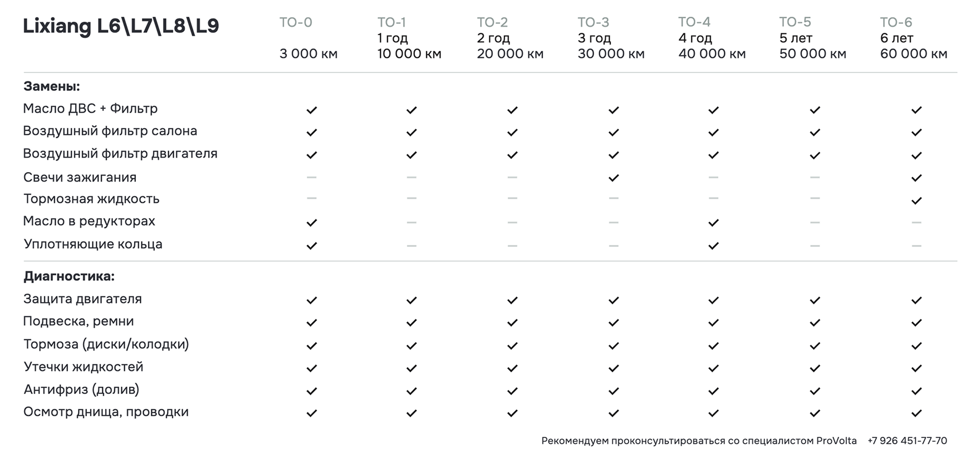980x458 pixels.
Task: Click the Диагностика: section heading
Action: 69,276
